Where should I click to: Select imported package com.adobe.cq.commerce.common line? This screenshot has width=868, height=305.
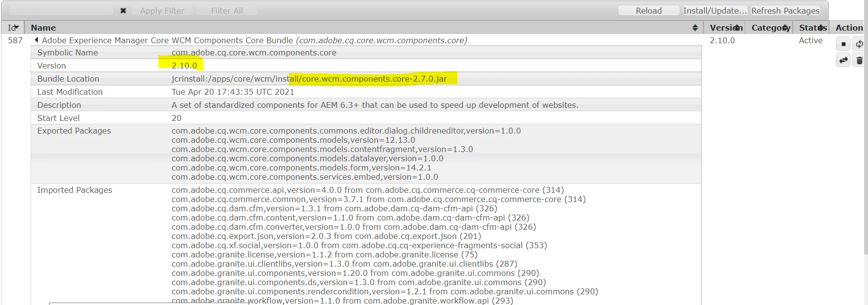378,199
